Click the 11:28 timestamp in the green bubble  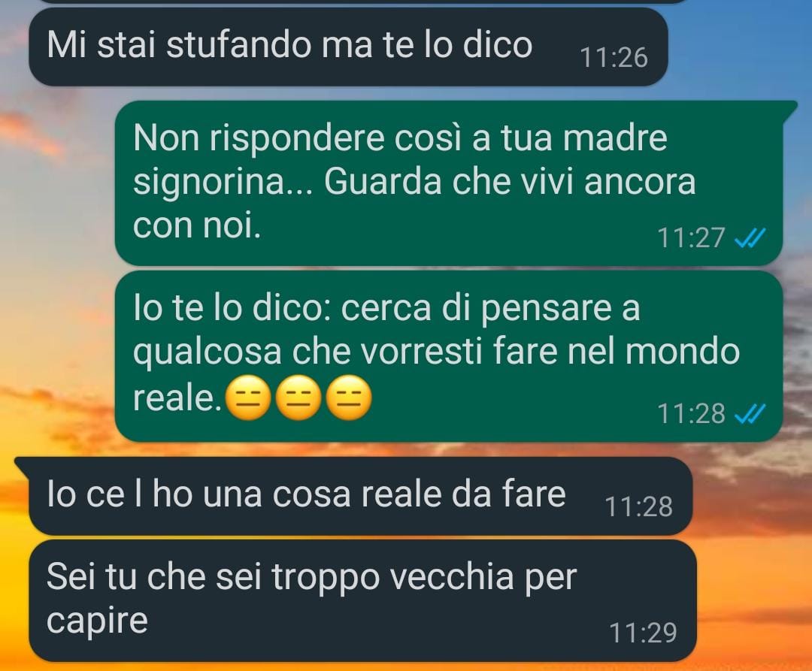691,414
